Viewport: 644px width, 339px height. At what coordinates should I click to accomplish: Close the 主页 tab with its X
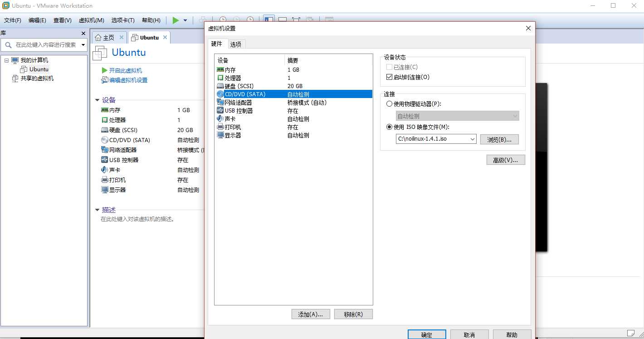click(122, 37)
